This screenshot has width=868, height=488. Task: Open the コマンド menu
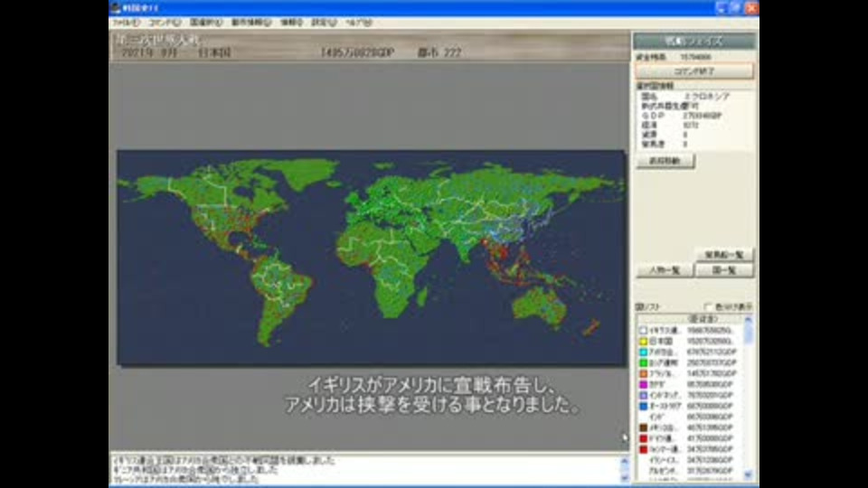pyautogui.click(x=165, y=23)
